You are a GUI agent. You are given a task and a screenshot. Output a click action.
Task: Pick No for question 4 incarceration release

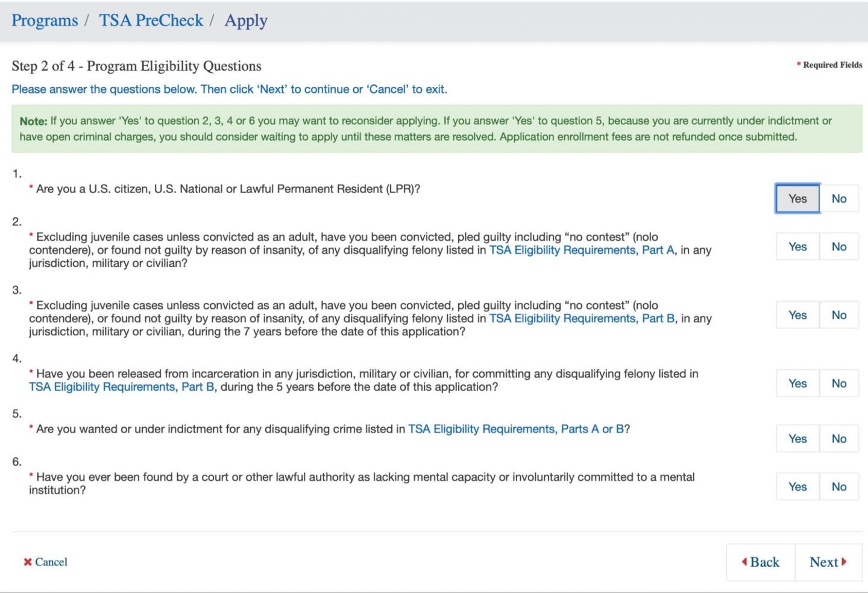(x=838, y=384)
